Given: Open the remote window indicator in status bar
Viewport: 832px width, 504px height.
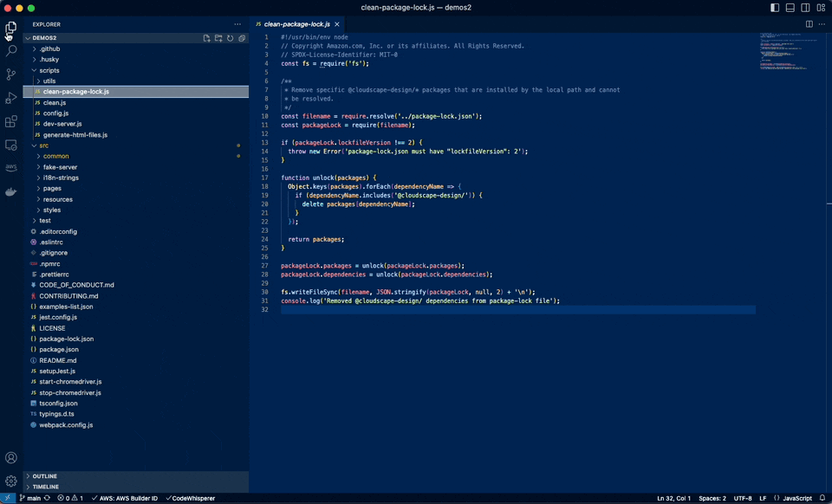Looking at the screenshot, I should (x=8, y=498).
